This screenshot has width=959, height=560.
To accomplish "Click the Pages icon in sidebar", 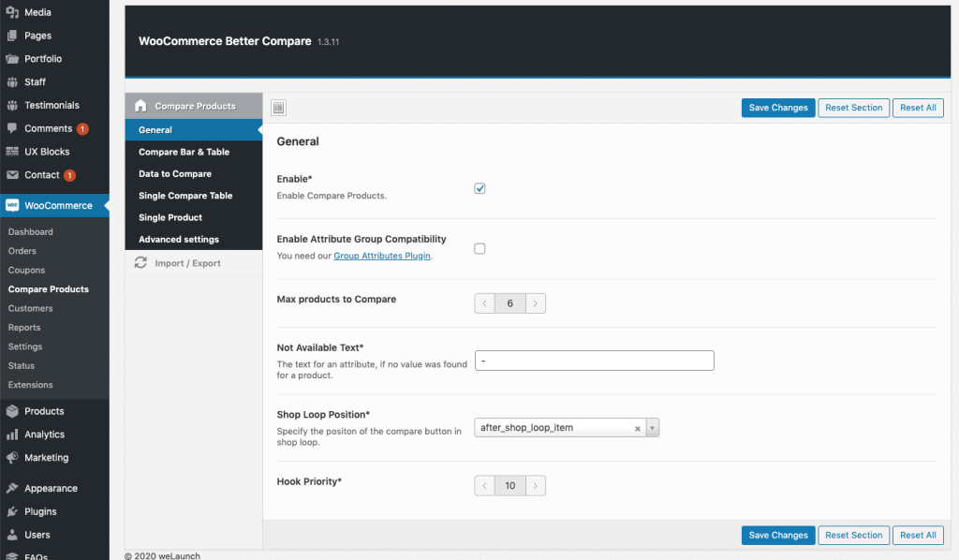I will tap(12, 36).
